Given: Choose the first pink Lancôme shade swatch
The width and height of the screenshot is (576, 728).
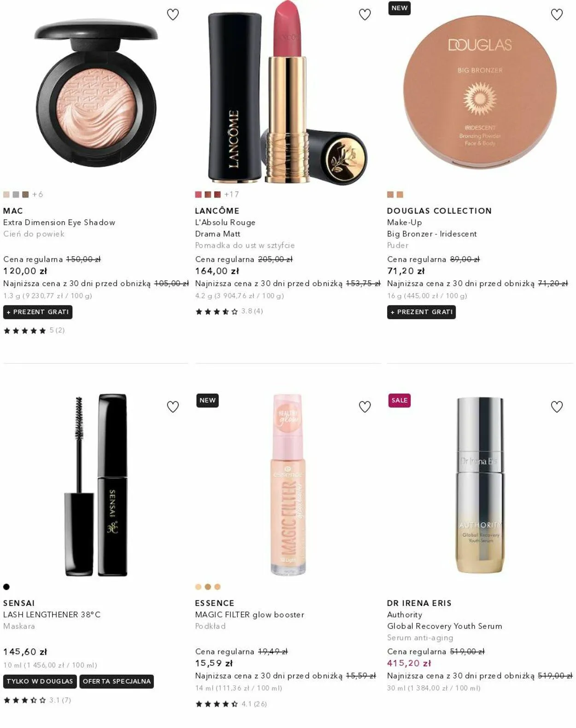Looking at the screenshot, I should pos(198,194).
